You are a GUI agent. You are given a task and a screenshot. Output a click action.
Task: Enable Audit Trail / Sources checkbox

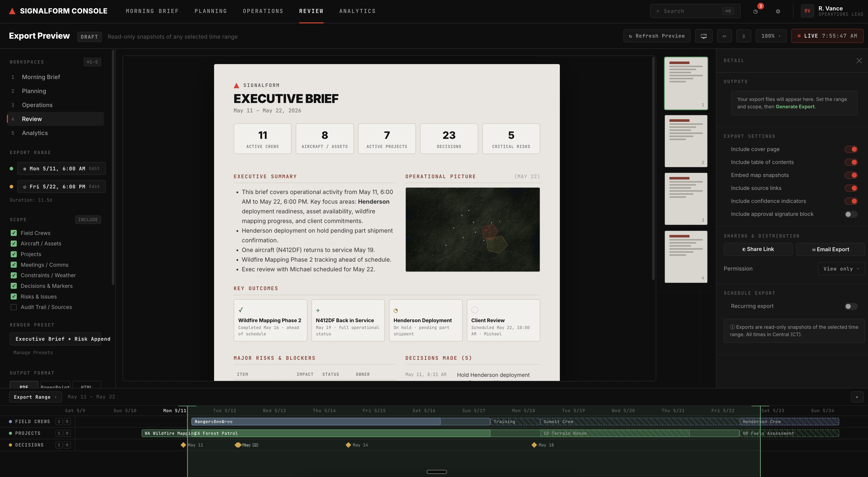(14, 307)
